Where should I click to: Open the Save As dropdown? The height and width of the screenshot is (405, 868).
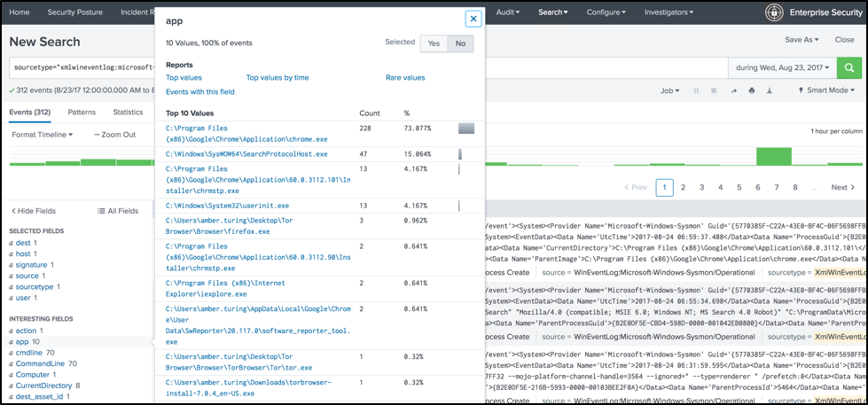802,40
